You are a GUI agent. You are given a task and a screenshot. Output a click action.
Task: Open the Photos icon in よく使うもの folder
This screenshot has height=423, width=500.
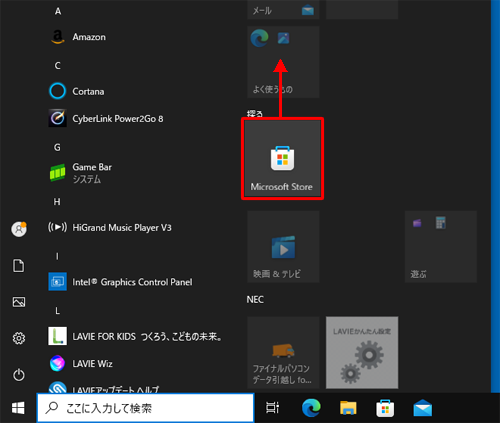283,38
